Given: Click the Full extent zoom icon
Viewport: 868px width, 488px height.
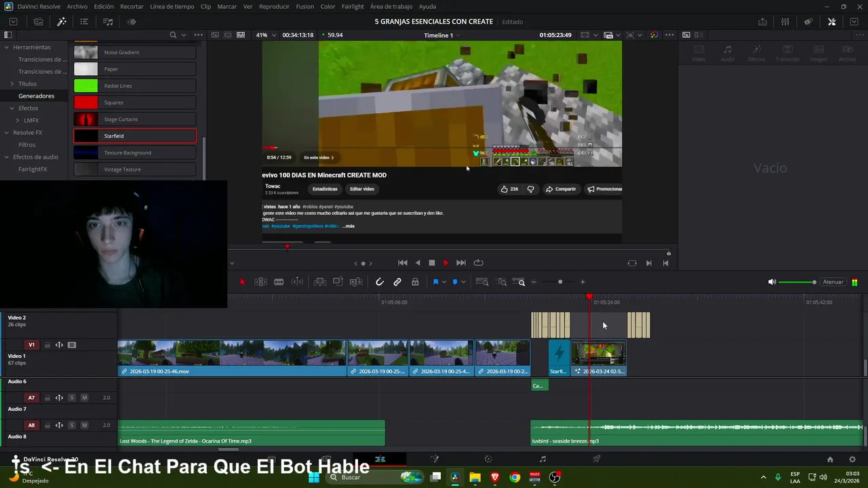Looking at the screenshot, I should [x=481, y=282].
